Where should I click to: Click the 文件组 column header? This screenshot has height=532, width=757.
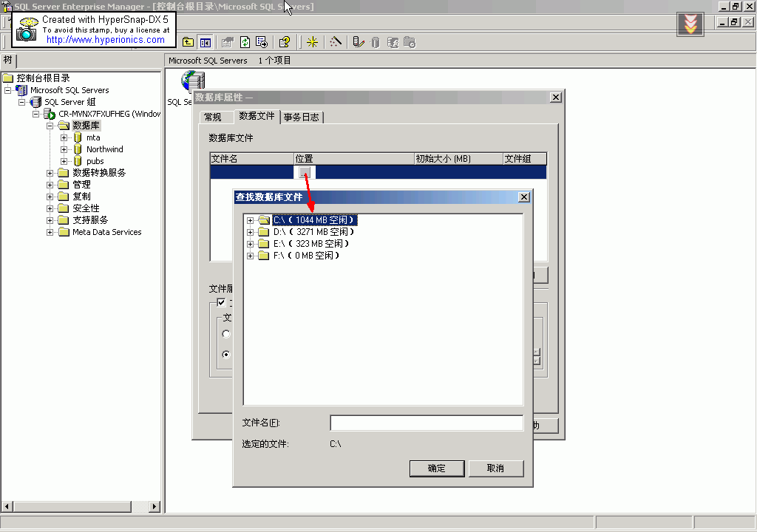click(x=525, y=159)
